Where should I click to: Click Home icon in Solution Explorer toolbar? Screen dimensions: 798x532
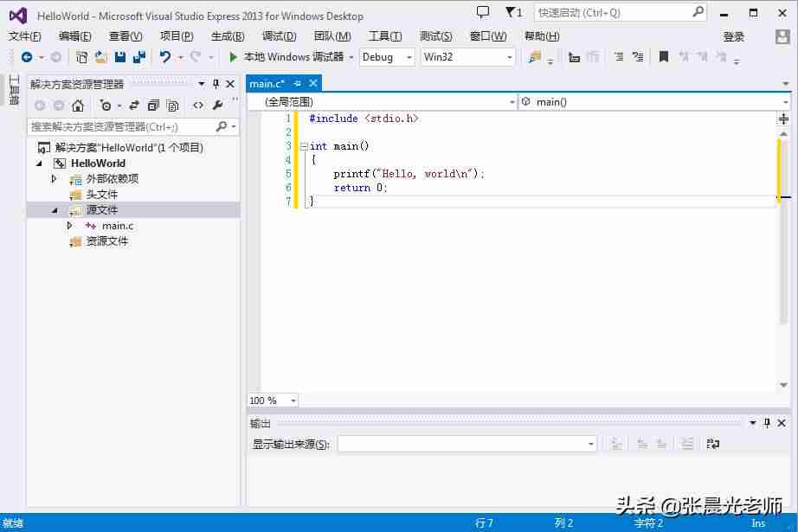pyautogui.click(x=78, y=106)
